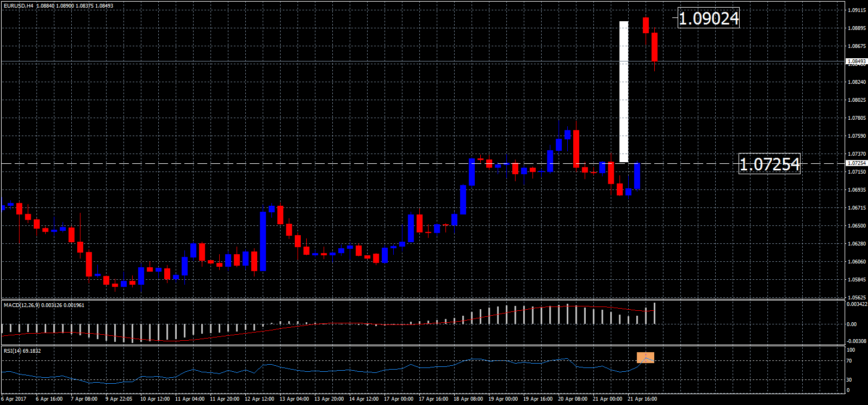Click the MACD 0.00 zero level label
Viewport: 868px width, 405px height.
pyautogui.click(x=851, y=324)
